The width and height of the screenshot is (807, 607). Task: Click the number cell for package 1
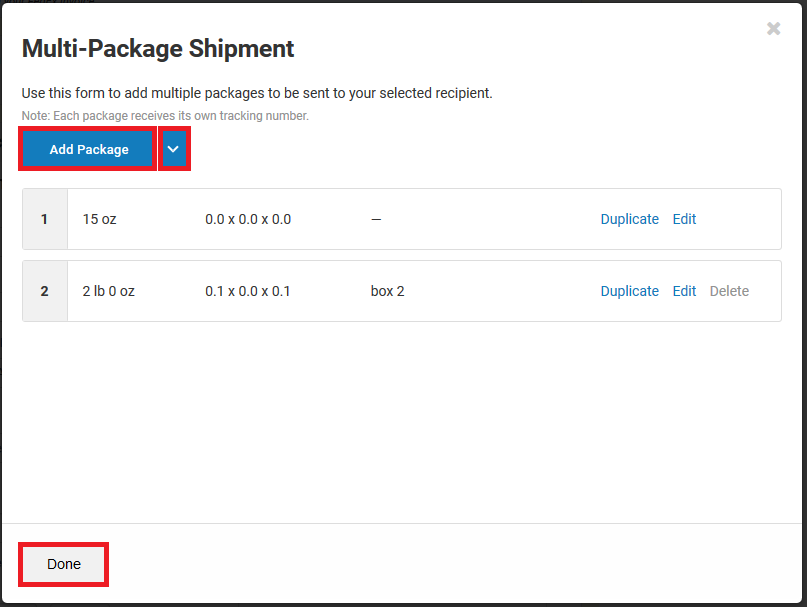pyautogui.click(x=44, y=219)
